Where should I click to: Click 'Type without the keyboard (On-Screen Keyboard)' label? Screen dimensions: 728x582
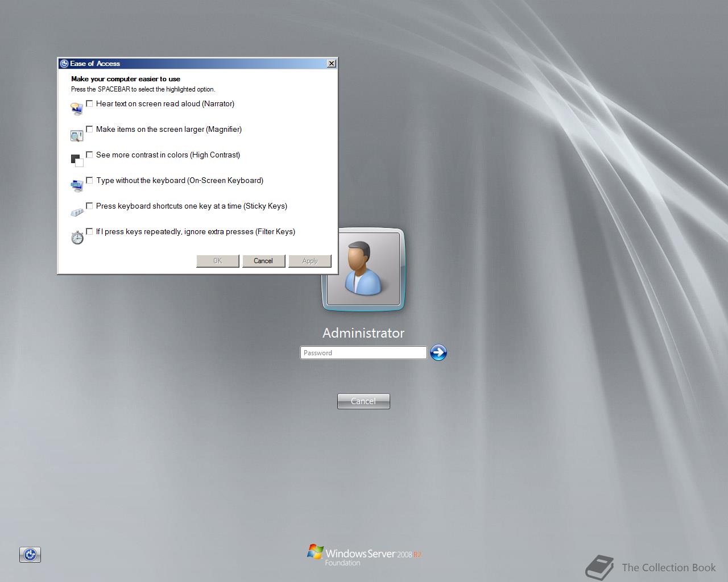180,181
